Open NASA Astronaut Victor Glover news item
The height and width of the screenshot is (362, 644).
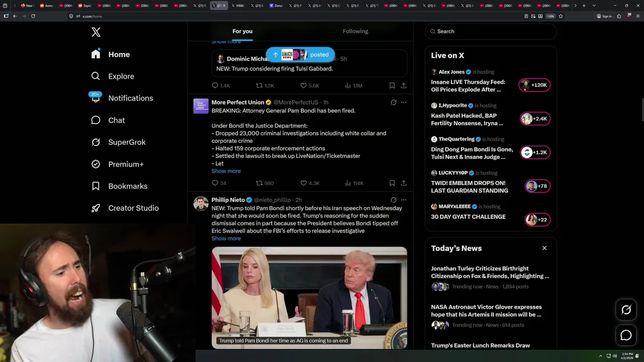pos(487,311)
